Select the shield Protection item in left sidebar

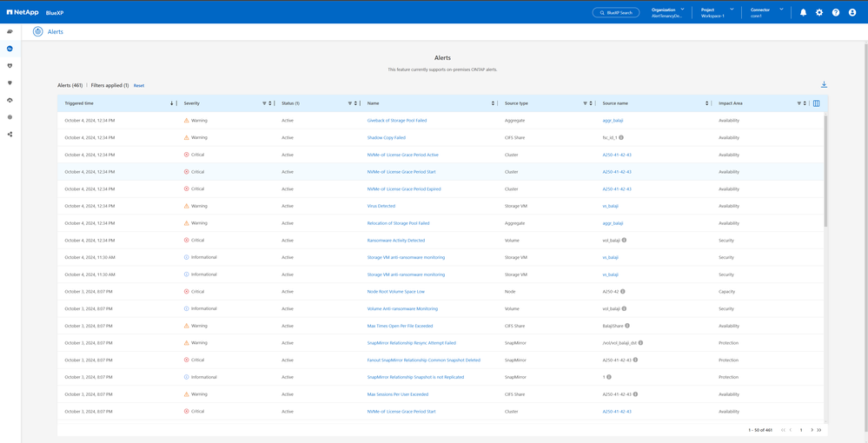pyautogui.click(x=10, y=83)
